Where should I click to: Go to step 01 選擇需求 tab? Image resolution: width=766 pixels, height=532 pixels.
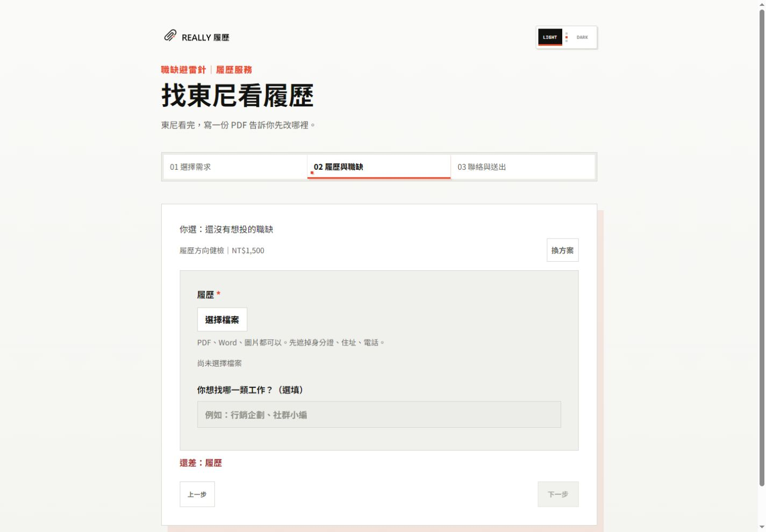(x=235, y=167)
